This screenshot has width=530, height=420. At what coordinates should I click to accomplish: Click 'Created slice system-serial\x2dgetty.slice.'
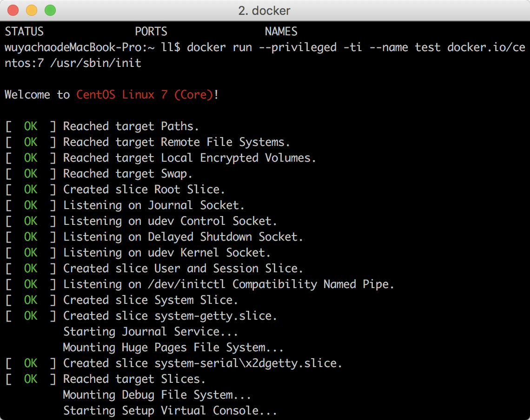coord(203,364)
